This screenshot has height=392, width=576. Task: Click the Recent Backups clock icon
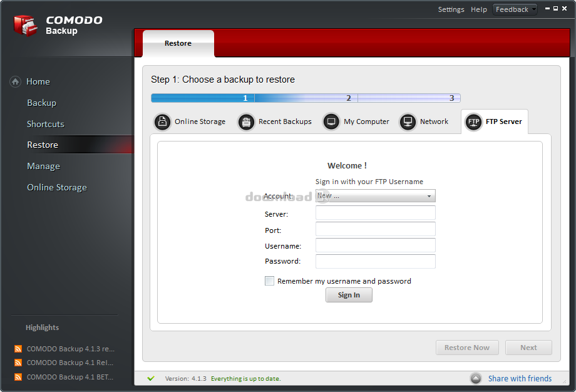[246, 121]
